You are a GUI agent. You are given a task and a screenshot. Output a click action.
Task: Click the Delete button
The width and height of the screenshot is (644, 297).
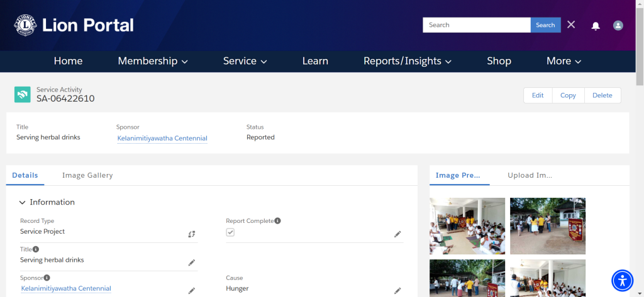(x=602, y=95)
